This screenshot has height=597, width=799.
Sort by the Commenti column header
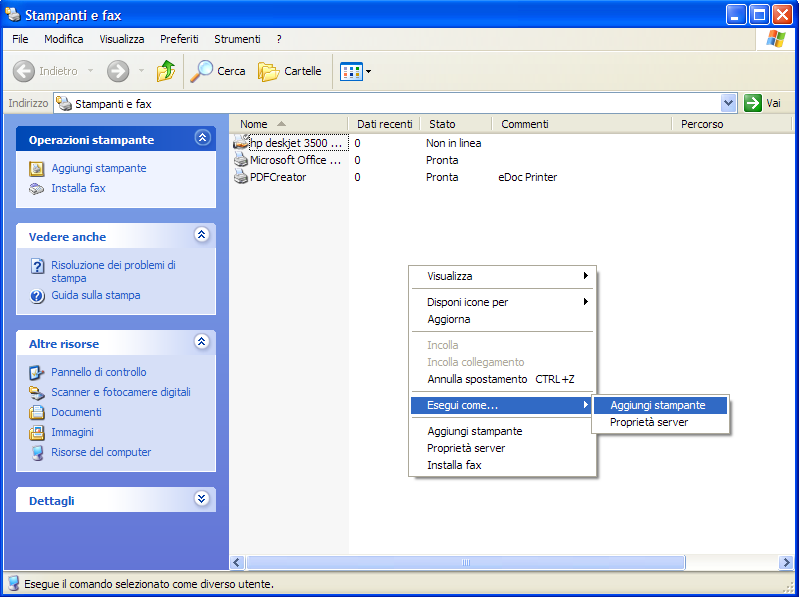click(582, 124)
